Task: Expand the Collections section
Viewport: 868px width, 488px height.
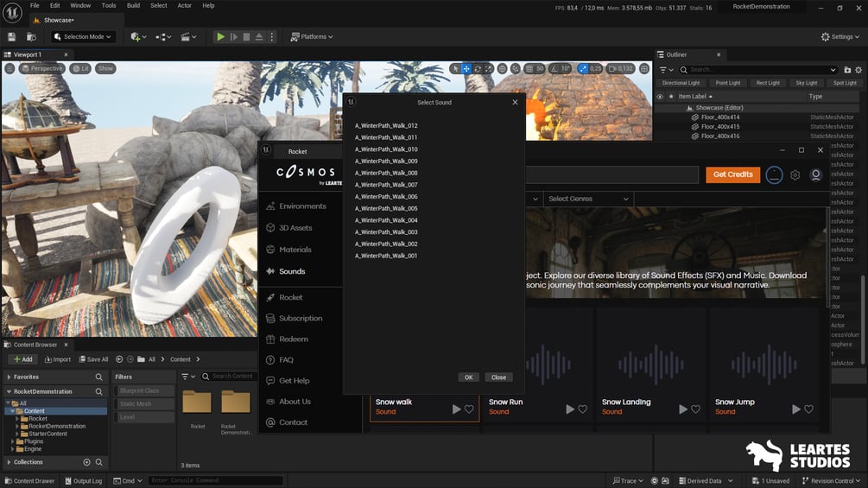Action: (x=9, y=462)
